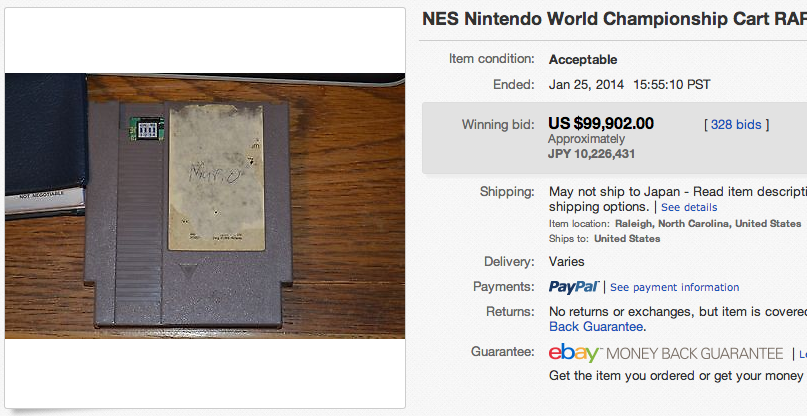Click the Raleigh, North Carolina item location
Image resolution: width=807 pixels, height=416 pixels.
click(713, 223)
